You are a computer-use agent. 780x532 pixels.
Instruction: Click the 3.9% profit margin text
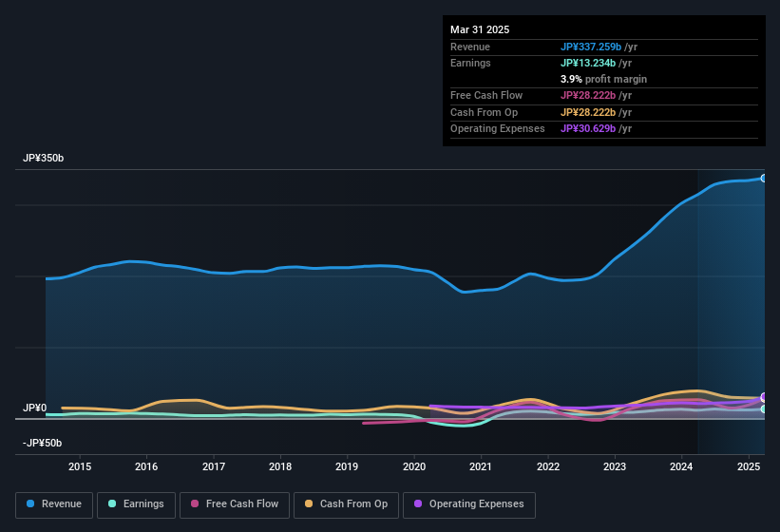[x=603, y=79]
